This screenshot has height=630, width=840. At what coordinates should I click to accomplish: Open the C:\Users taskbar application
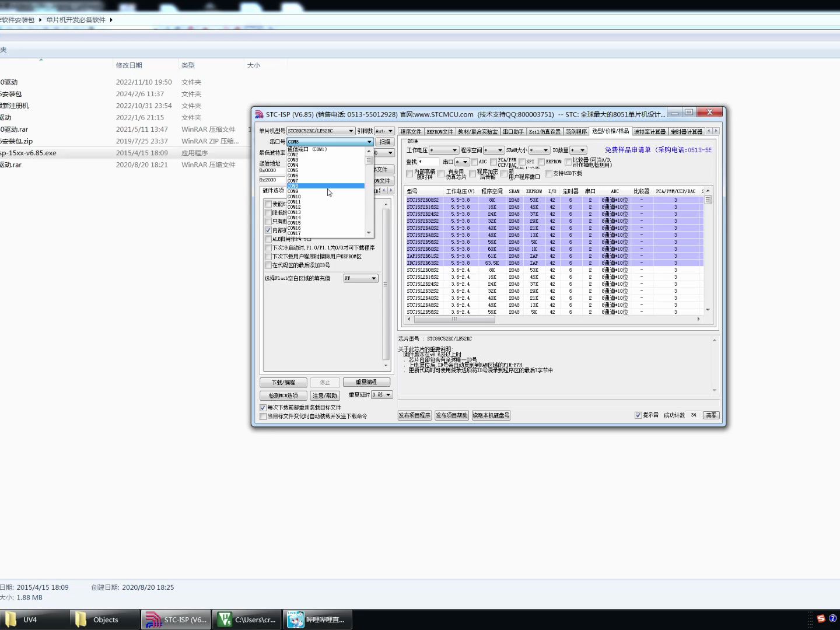click(247, 619)
